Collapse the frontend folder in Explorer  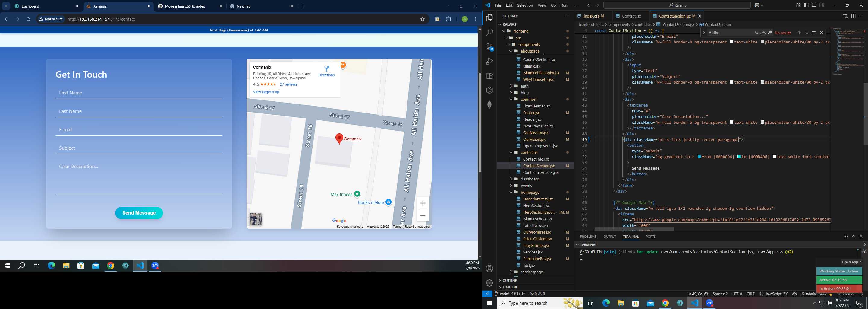click(x=504, y=31)
